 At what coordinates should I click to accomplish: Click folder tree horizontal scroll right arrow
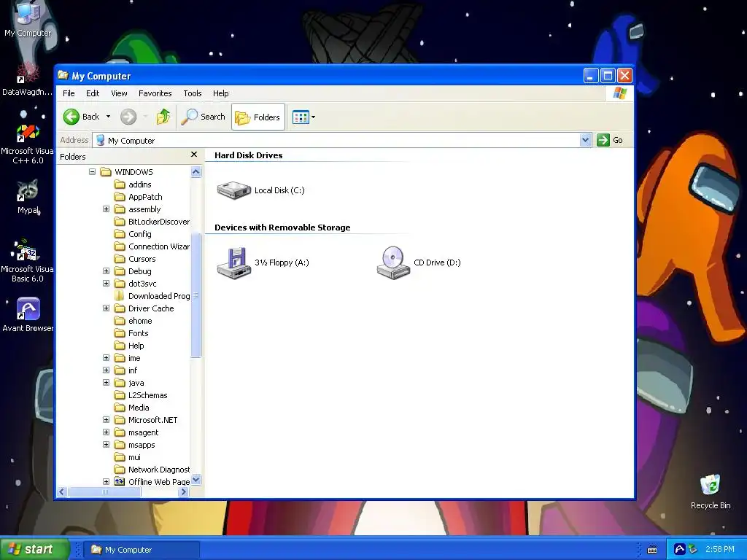(x=183, y=492)
